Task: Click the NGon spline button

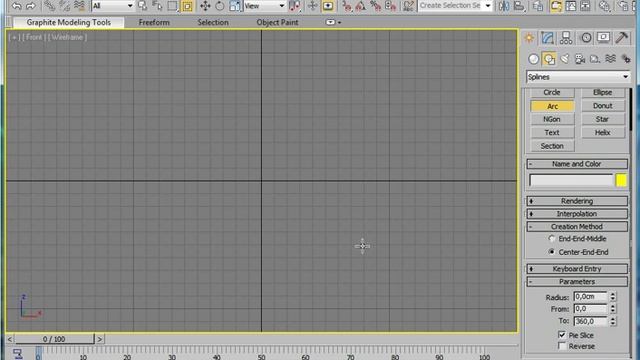Action: (552, 119)
